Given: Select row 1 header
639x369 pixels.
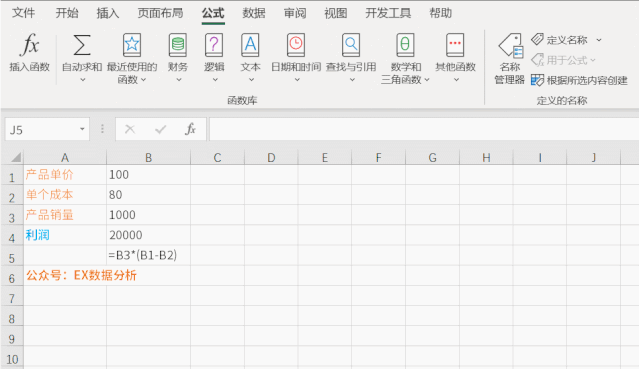Looking at the screenshot, I should click(12, 175).
